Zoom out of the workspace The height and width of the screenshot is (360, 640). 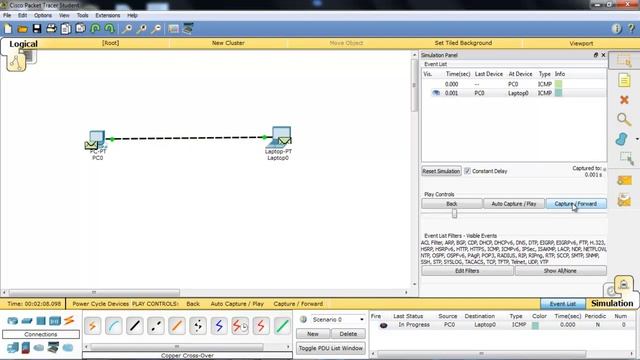pos(156,29)
